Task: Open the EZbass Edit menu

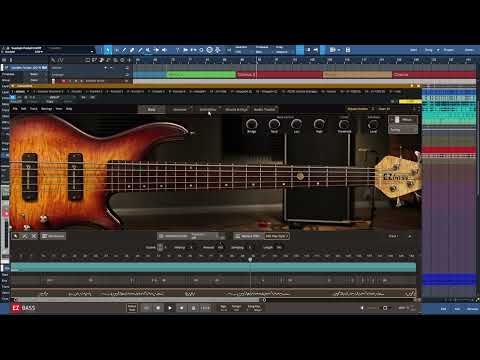Action: click(x=24, y=109)
